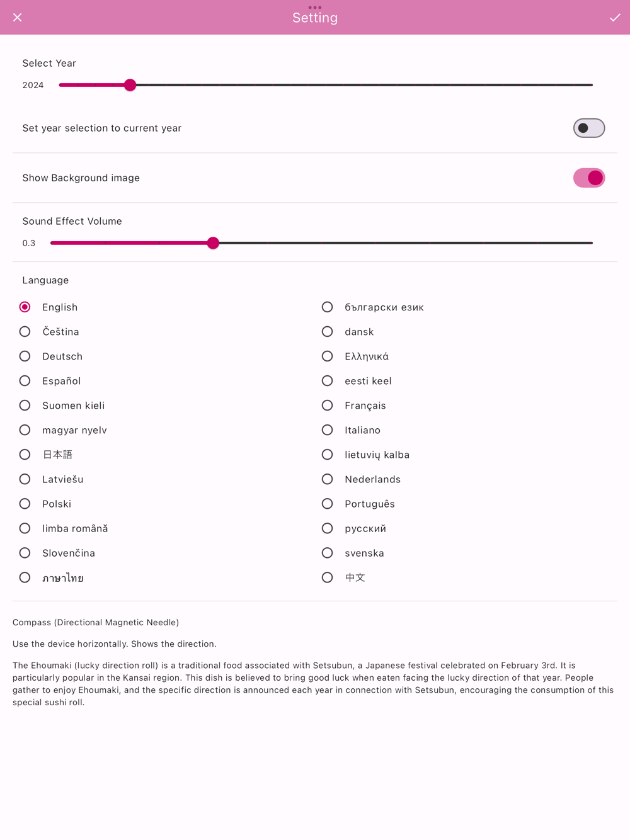This screenshot has height=840, width=630.
Task: Select the Español radio button
Action: click(x=25, y=381)
